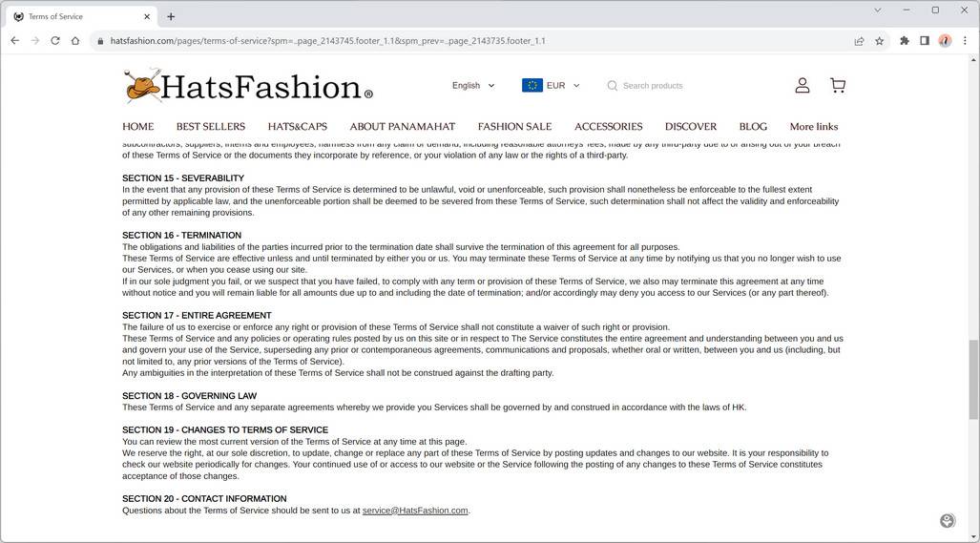
Task: Click the scrollbar down arrow
Action: point(973,537)
